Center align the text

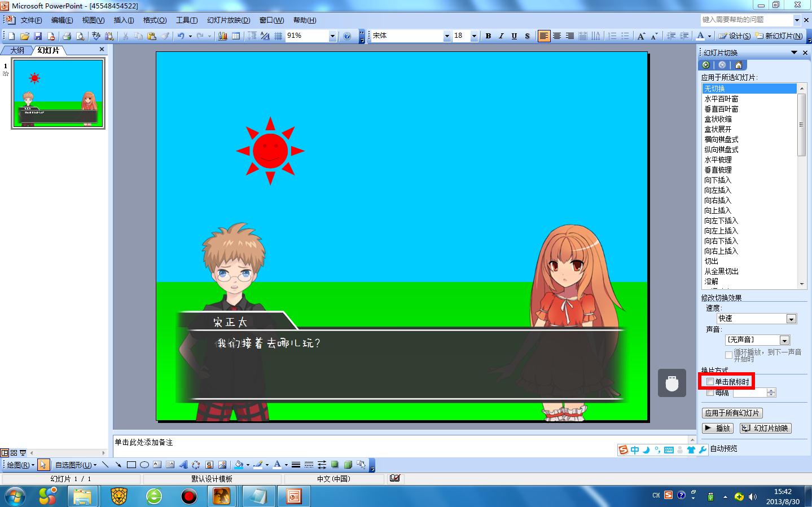(556, 36)
